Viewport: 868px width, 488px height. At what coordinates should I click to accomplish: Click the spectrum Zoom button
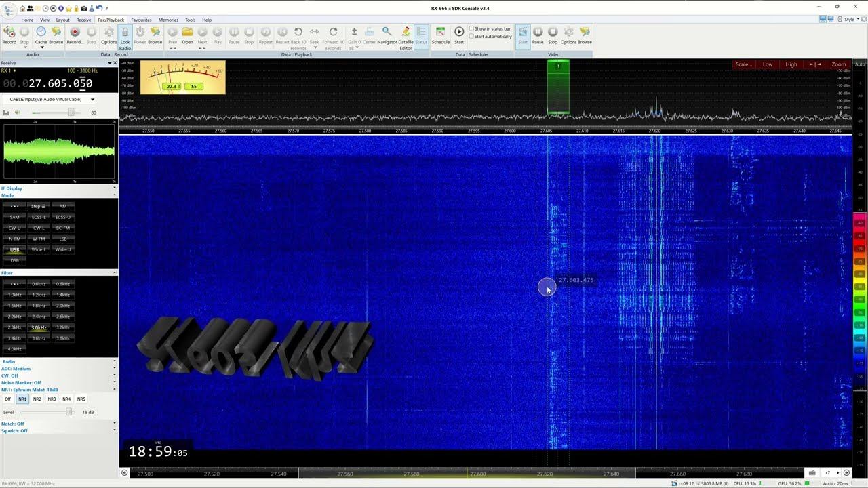839,64
